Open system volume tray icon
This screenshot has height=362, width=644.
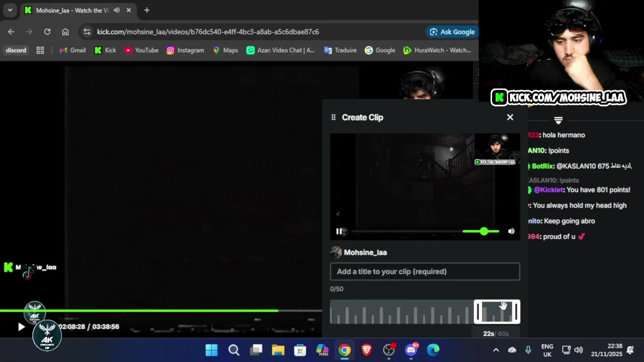click(x=579, y=350)
